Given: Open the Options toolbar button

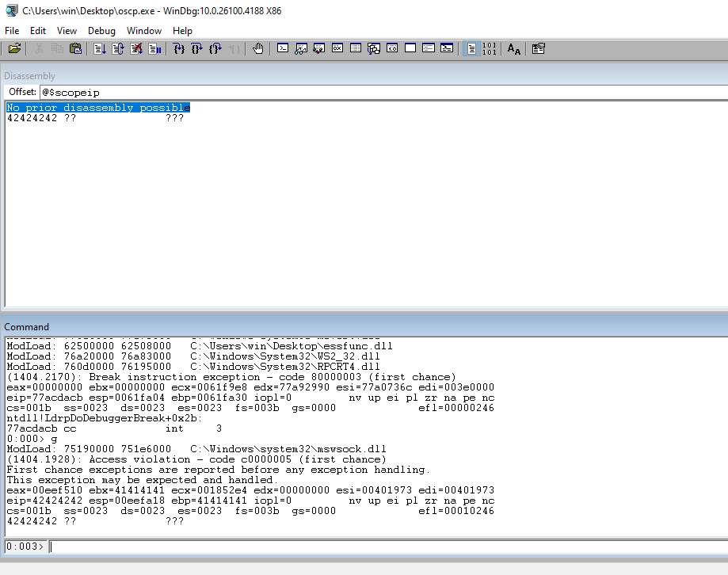Looking at the screenshot, I should [x=539, y=49].
